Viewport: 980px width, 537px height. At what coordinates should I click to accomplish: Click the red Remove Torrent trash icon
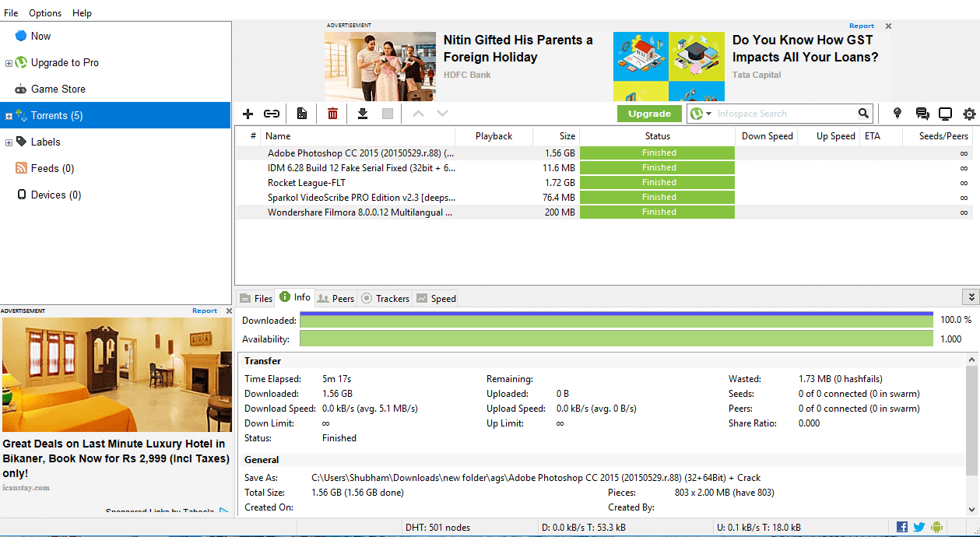(x=332, y=114)
